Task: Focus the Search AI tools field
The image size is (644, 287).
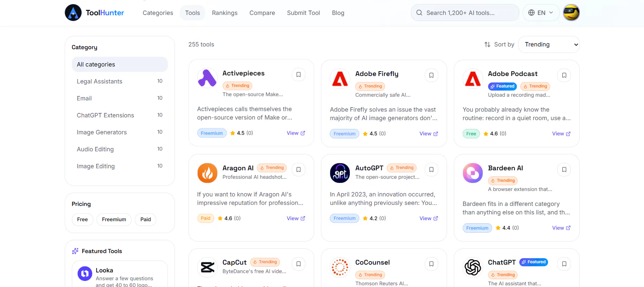Action: point(465,13)
